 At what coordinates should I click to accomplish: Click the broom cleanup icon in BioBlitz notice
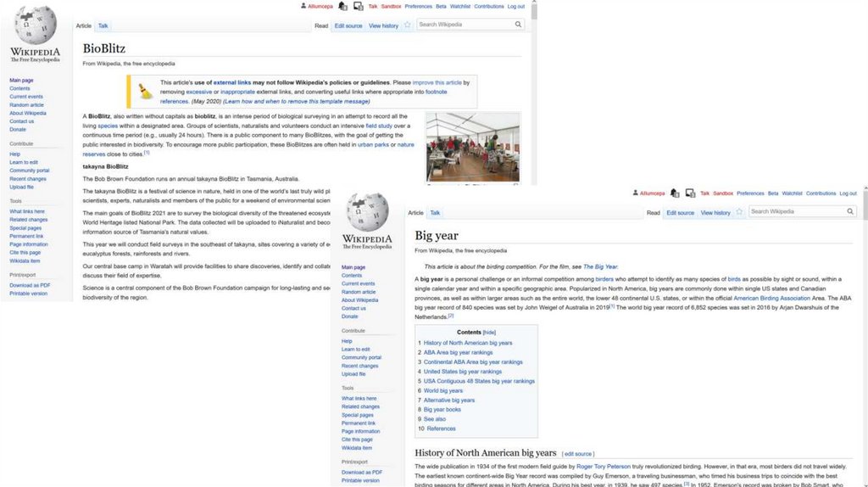click(x=145, y=92)
